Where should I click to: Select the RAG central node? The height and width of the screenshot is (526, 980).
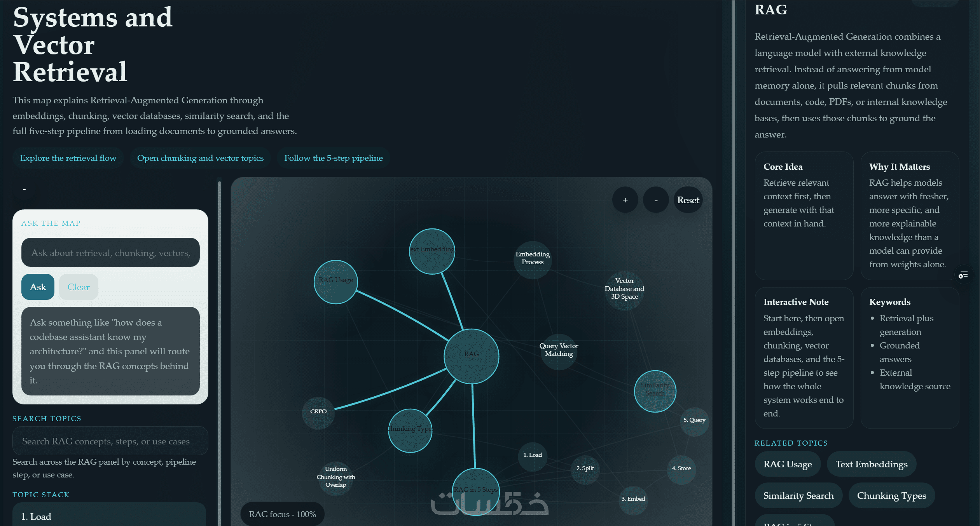471,356
